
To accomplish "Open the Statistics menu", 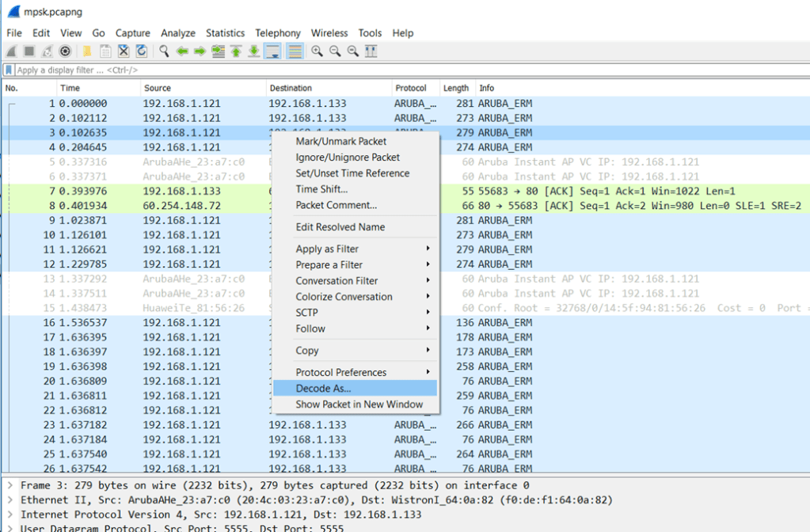I will pos(225,32).
